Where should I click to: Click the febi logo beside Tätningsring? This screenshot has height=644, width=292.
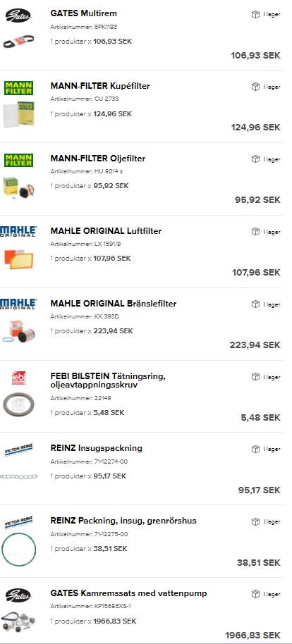pyautogui.click(x=18, y=378)
